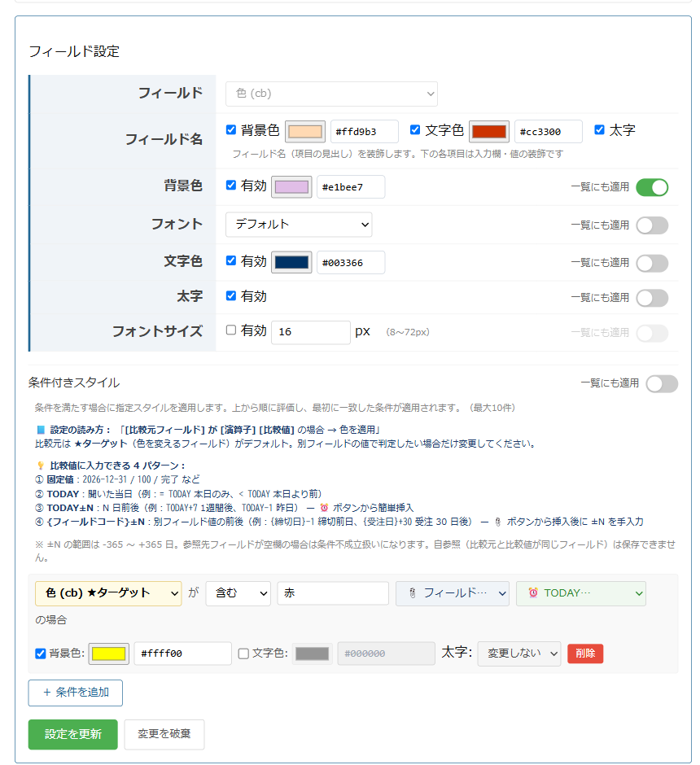Edit the #003366 hex input
This screenshot has height=765, width=700.
[351, 263]
